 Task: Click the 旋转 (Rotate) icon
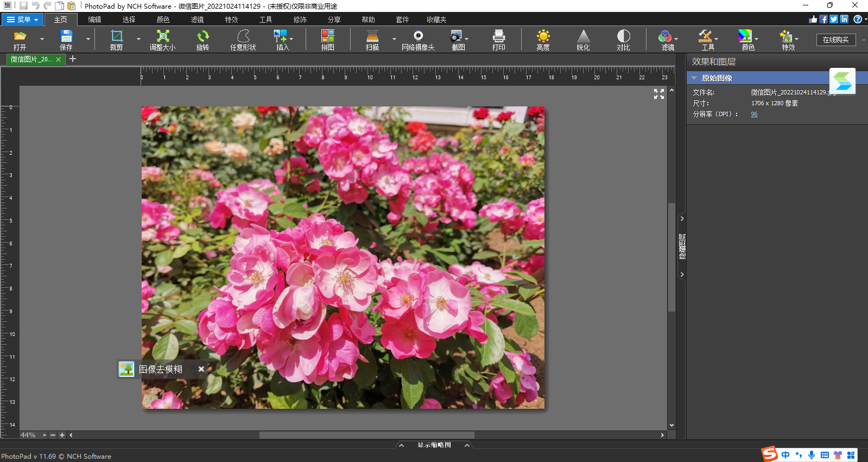pos(202,36)
